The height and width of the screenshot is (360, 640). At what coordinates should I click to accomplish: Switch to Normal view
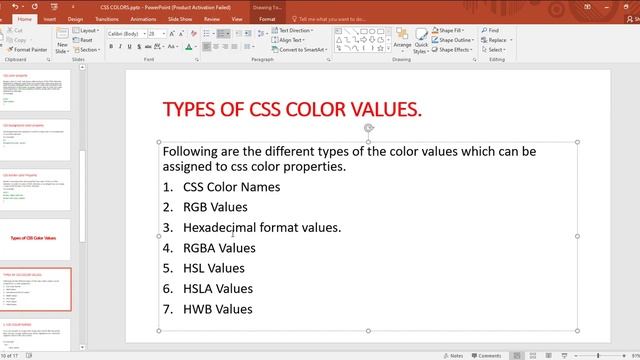[x=517, y=356]
